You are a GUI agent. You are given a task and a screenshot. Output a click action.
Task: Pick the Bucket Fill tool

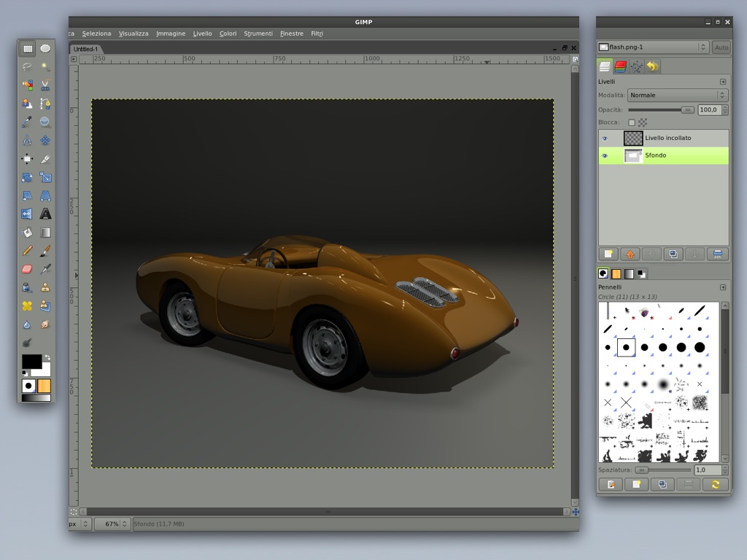[x=28, y=233]
